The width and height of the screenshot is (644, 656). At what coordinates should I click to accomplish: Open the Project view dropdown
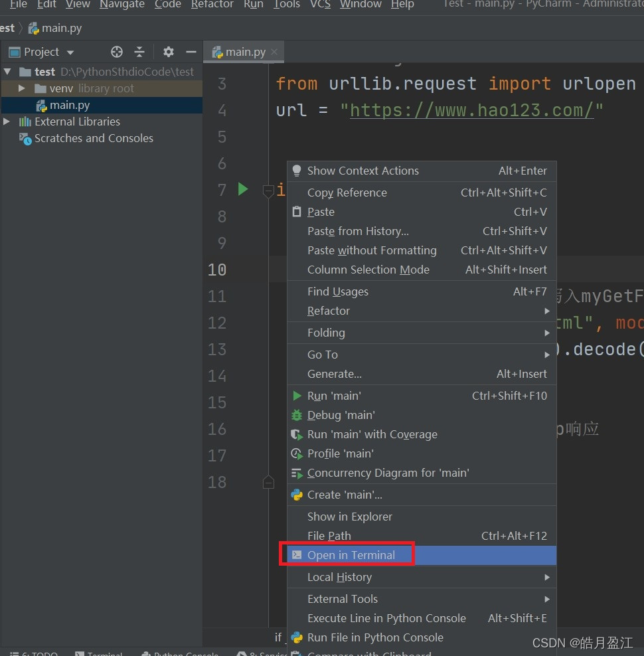(x=70, y=52)
